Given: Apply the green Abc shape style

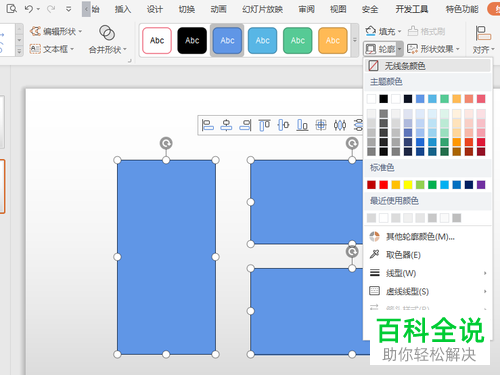Looking at the screenshot, I should [x=298, y=41].
